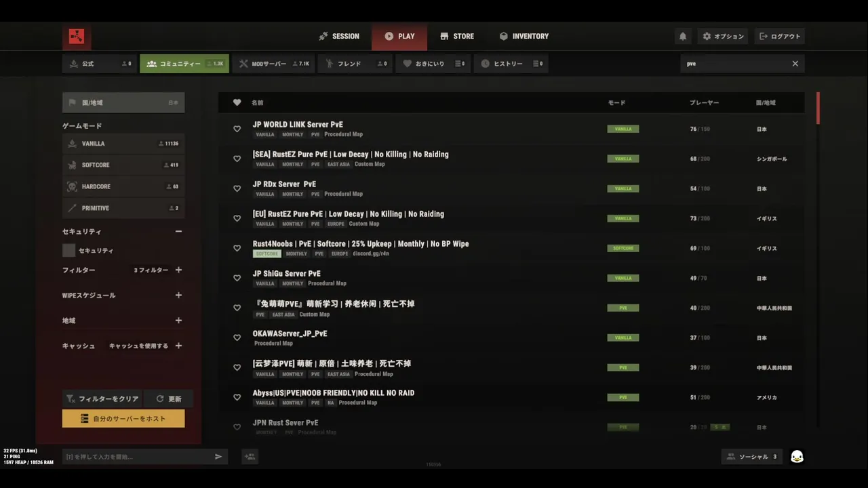868x488 pixels.
Task: Open notifications bell icon
Action: click(683, 37)
